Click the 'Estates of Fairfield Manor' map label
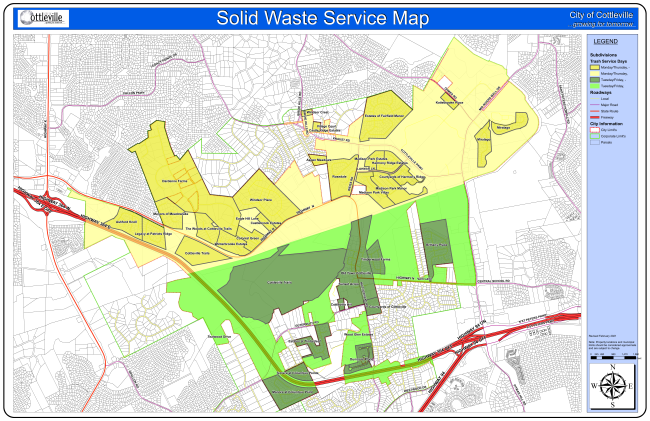The width and height of the screenshot is (650, 421). click(x=384, y=116)
